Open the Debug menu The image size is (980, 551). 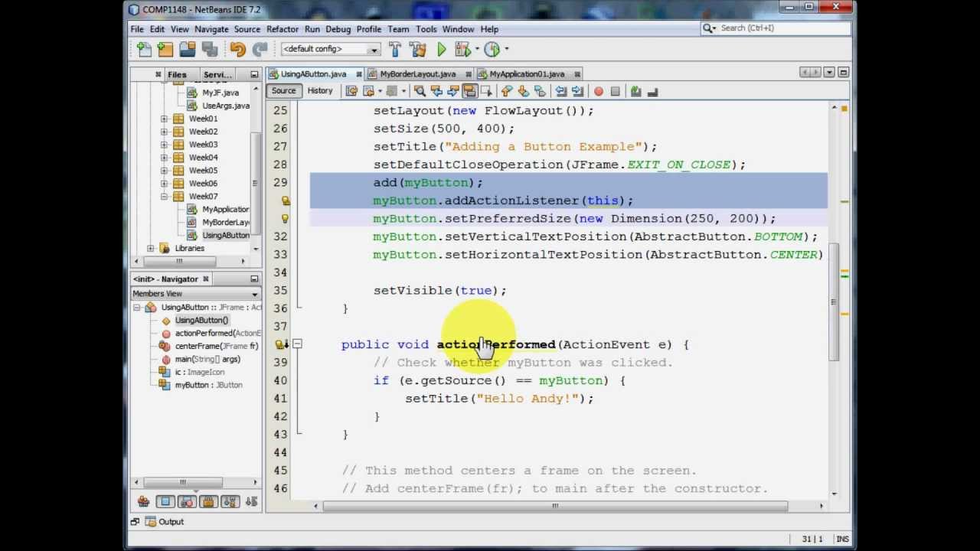(x=338, y=29)
